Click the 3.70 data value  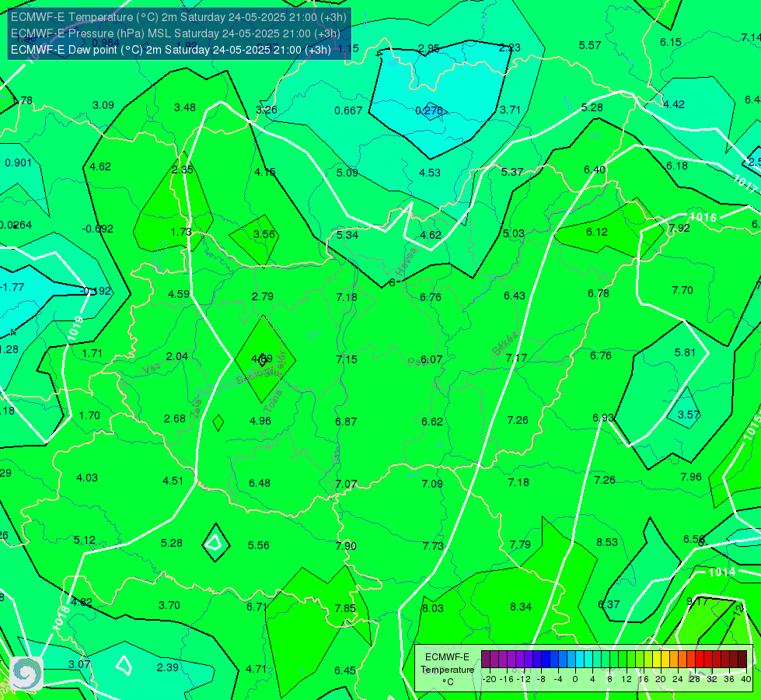pyautogui.click(x=169, y=606)
